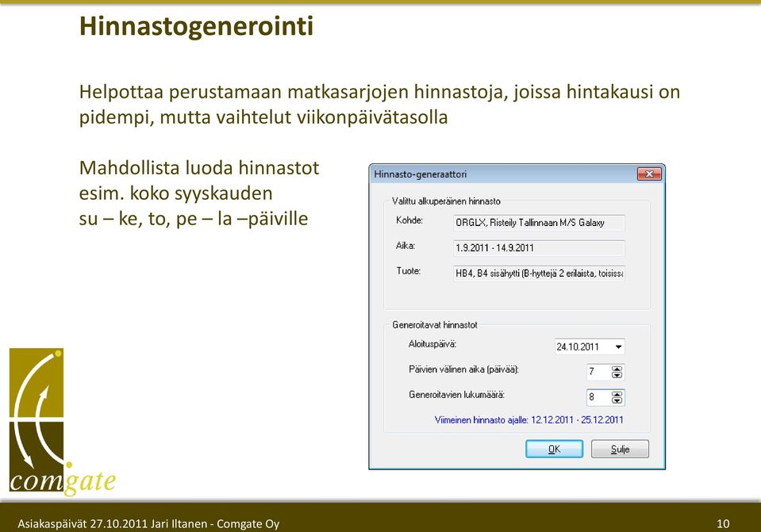Decrease Päivien välinen aika spinner down
The width and height of the screenshot is (761, 532).
[x=617, y=375]
